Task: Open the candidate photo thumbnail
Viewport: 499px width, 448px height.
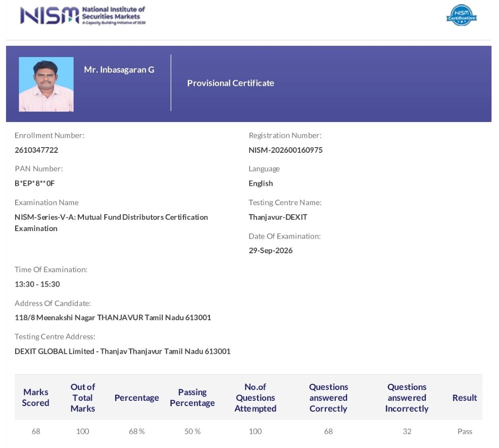Action: (x=46, y=84)
